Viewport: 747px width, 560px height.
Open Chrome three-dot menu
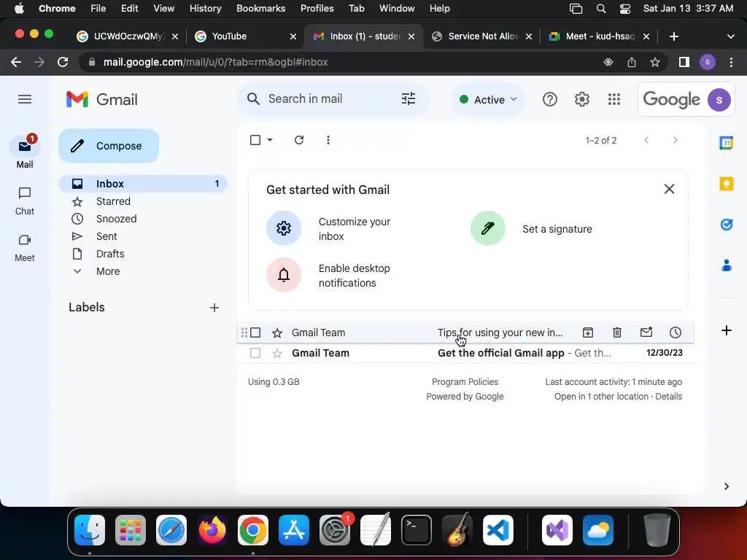(731, 62)
